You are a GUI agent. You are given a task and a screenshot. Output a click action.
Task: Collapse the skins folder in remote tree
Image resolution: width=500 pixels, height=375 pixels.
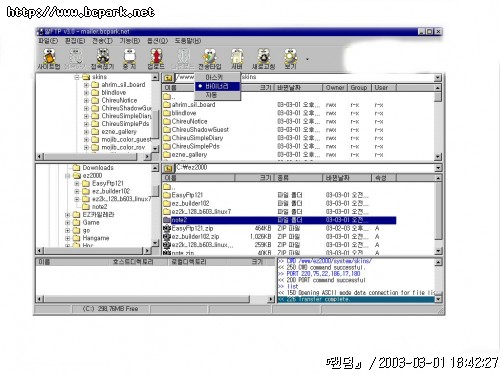pos(77,77)
